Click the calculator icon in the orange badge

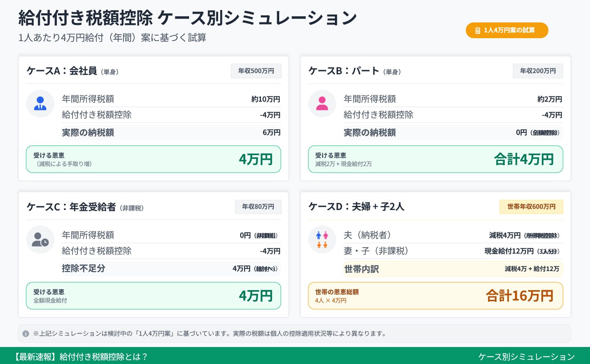coord(477,31)
